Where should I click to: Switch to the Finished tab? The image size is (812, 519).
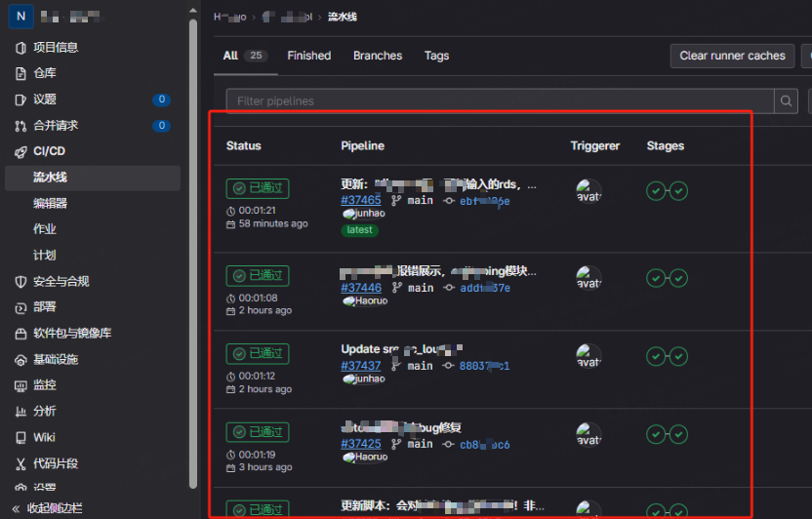tap(309, 56)
